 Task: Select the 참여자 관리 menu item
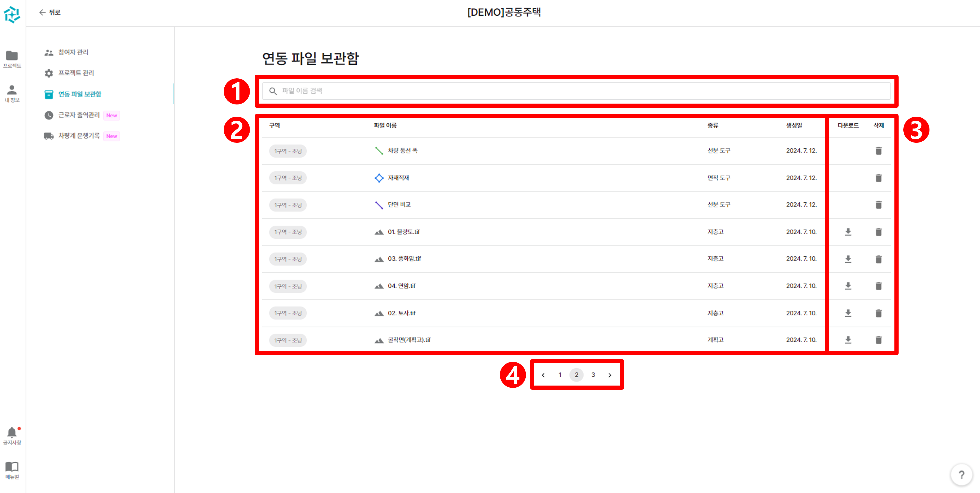pos(74,52)
